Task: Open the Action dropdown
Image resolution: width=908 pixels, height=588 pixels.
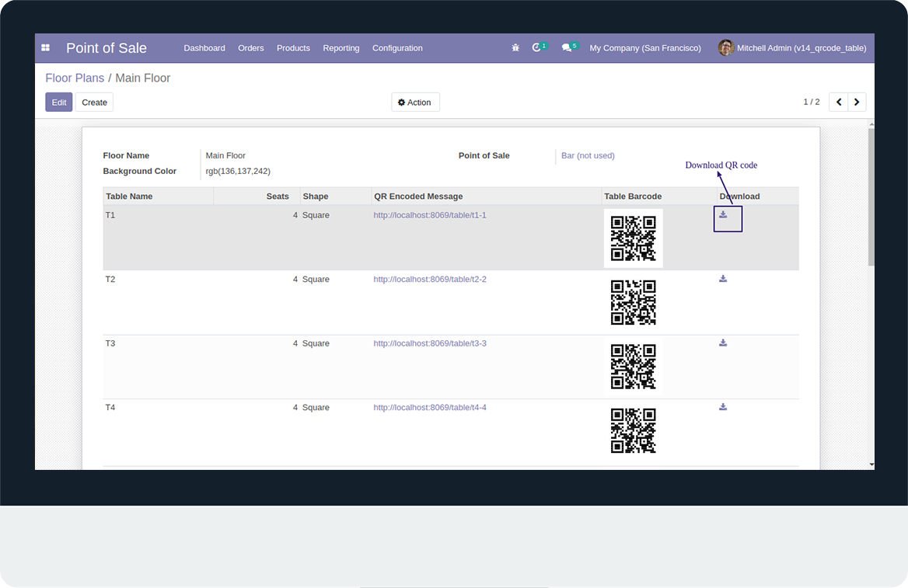Action: click(415, 102)
